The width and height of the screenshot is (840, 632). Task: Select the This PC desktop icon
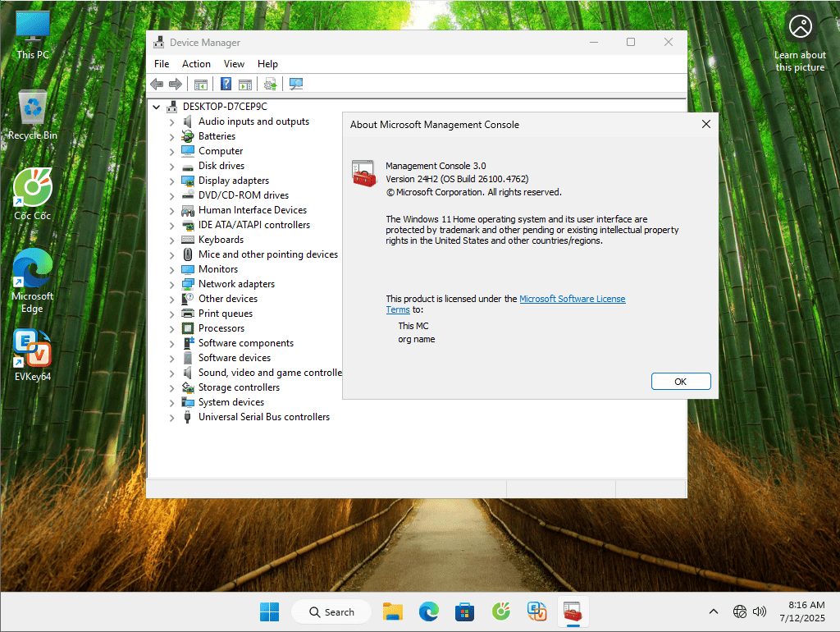pos(33,35)
